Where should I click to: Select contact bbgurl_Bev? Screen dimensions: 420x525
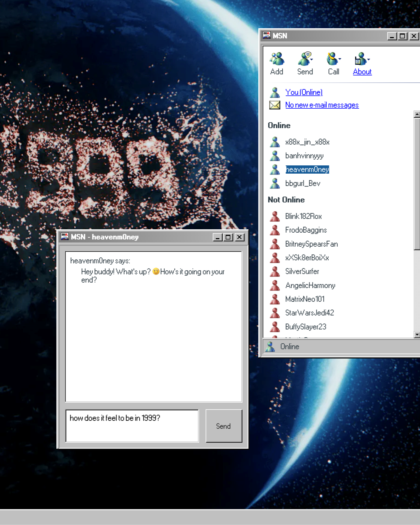point(303,183)
